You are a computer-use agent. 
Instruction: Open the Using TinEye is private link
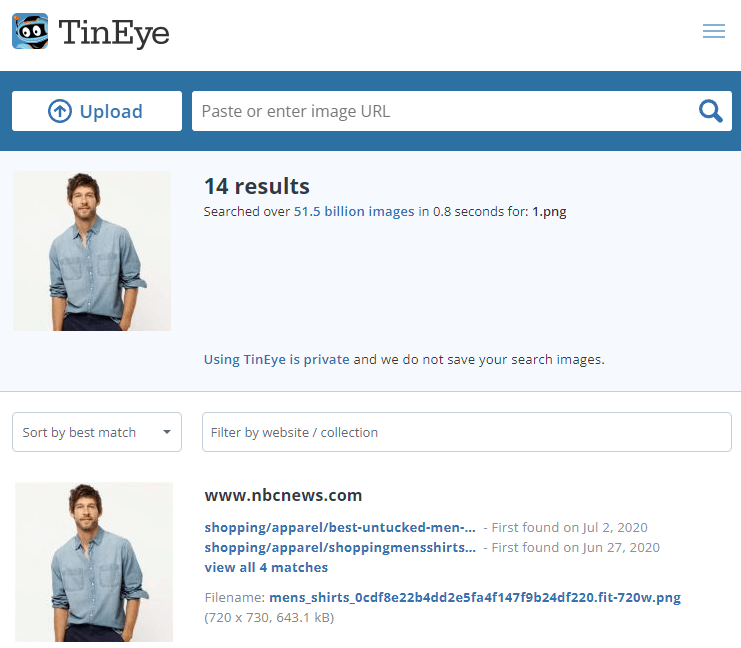(276, 359)
